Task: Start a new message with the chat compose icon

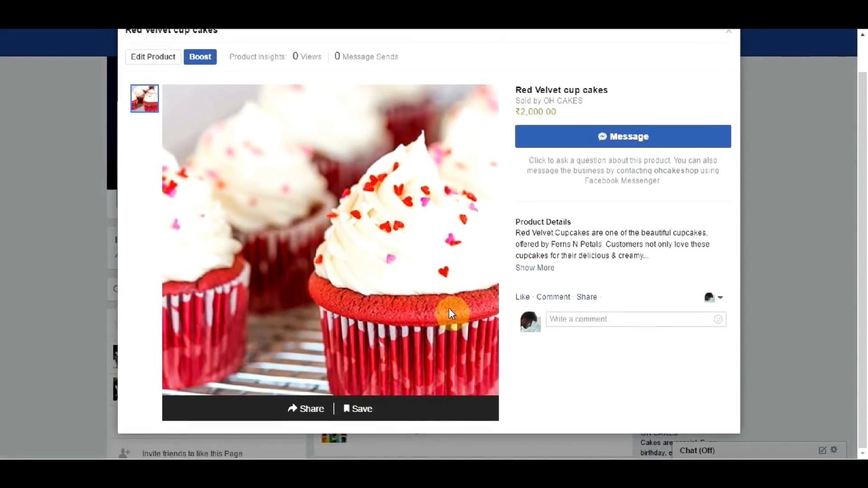Action: pos(823,450)
